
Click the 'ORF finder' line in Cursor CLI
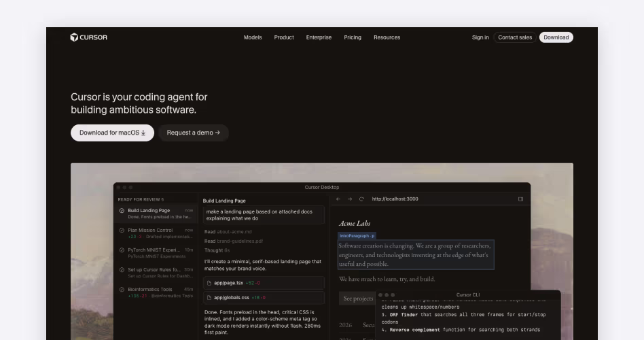pos(463,319)
